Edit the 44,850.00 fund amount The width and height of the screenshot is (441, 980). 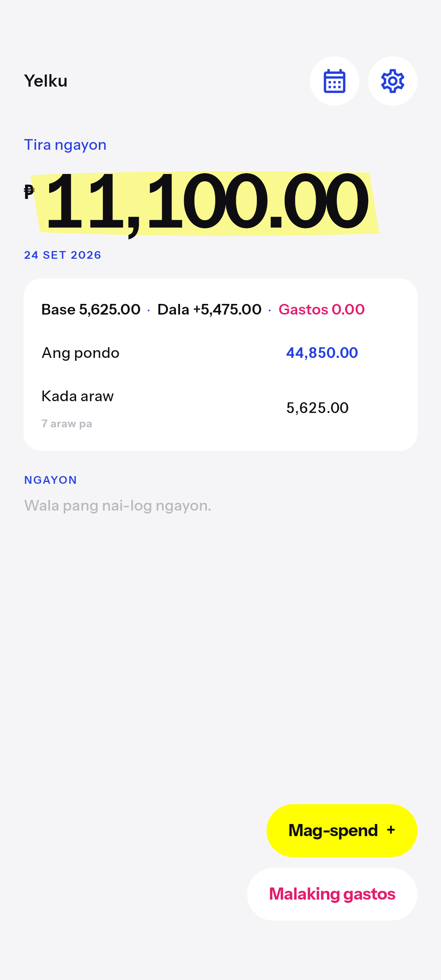pyautogui.click(x=322, y=353)
